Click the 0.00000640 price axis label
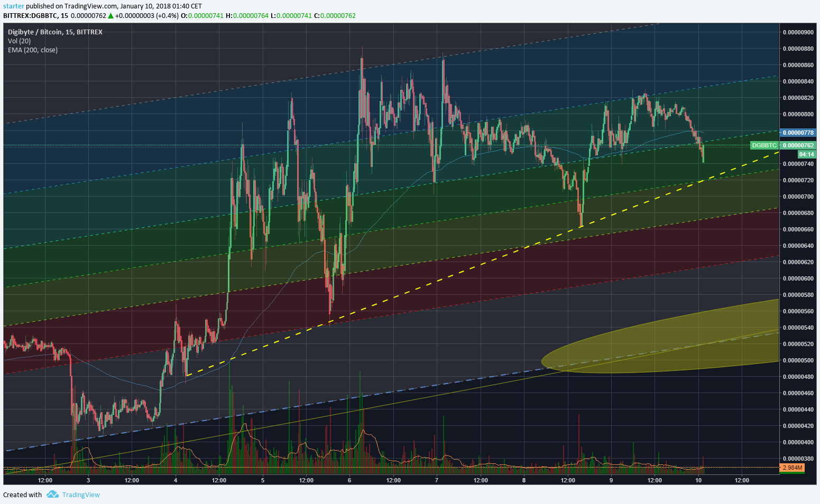This screenshot has height=504, width=820. click(798, 246)
